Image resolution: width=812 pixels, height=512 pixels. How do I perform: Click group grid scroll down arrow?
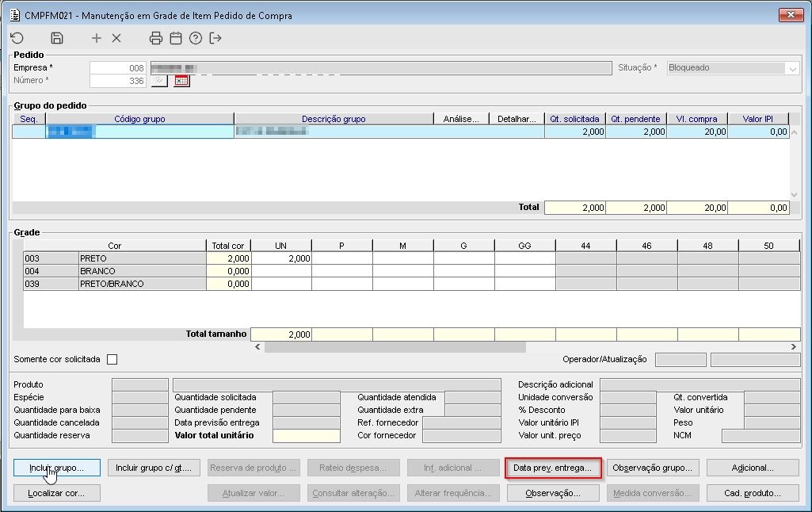click(795, 195)
